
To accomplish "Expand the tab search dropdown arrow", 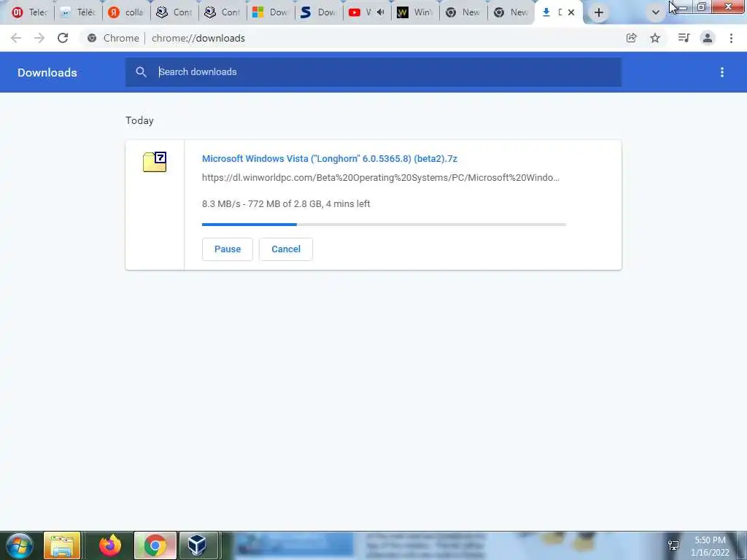I will (x=656, y=12).
